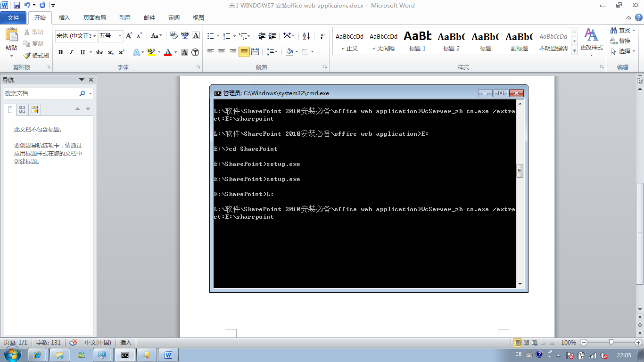Apply the 副标题 style
Image resolution: width=644 pixels, height=362 pixels.
pos(520,41)
